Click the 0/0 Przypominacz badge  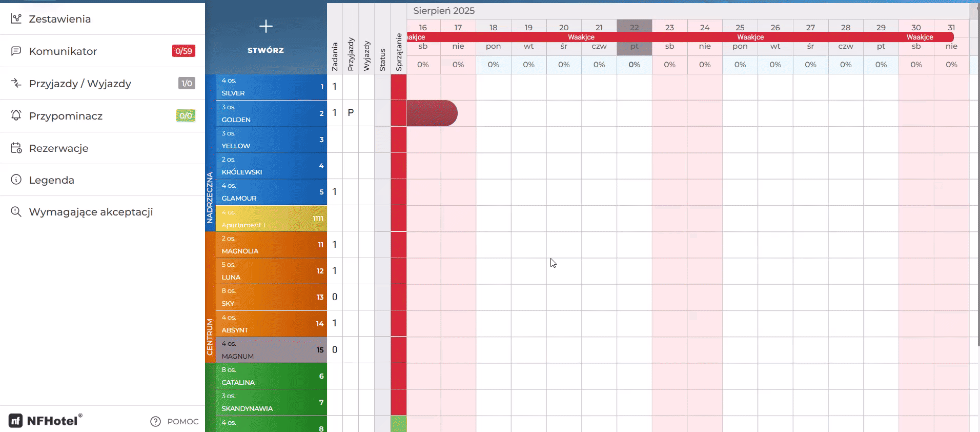(186, 115)
